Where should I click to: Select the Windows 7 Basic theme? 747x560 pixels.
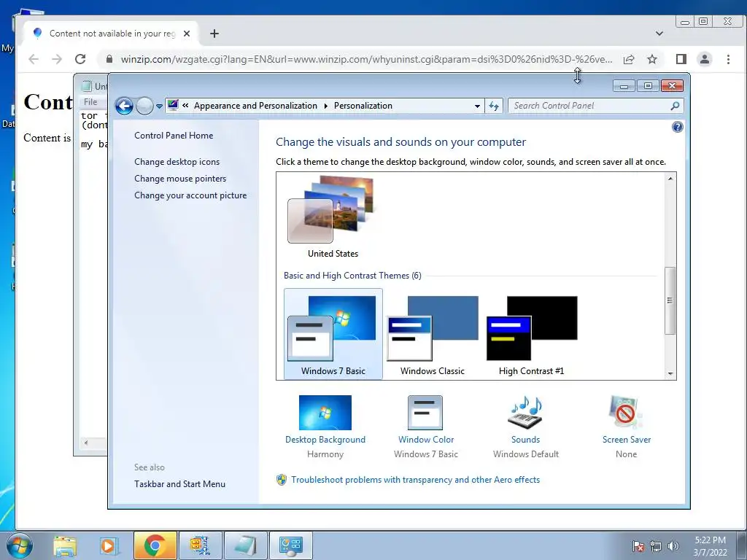(333, 334)
